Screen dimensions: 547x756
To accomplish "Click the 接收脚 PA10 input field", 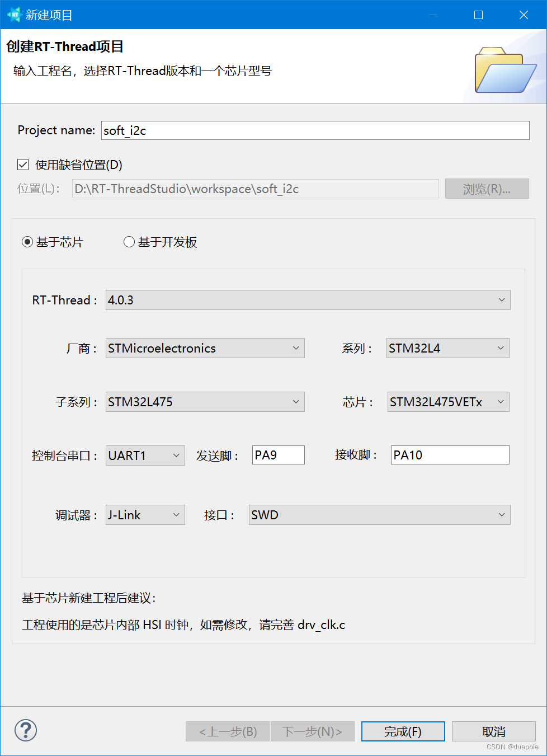I will pyautogui.click(x=450, y=455).
